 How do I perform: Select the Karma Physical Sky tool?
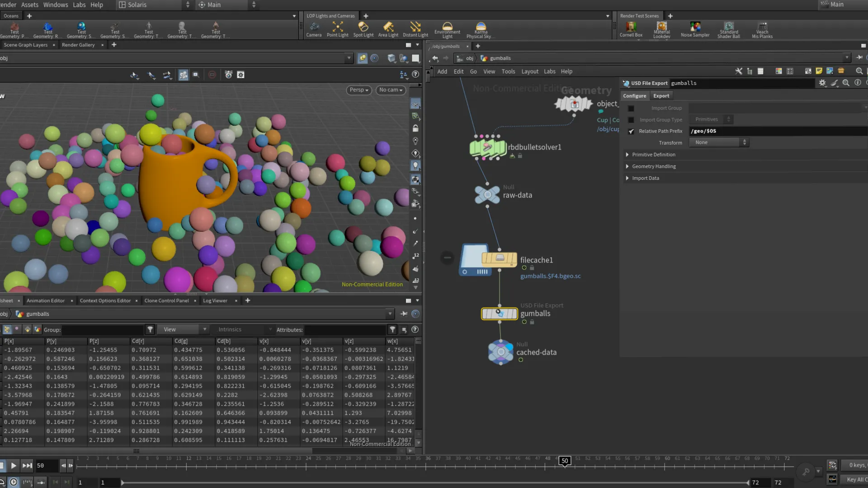point(481,30)
